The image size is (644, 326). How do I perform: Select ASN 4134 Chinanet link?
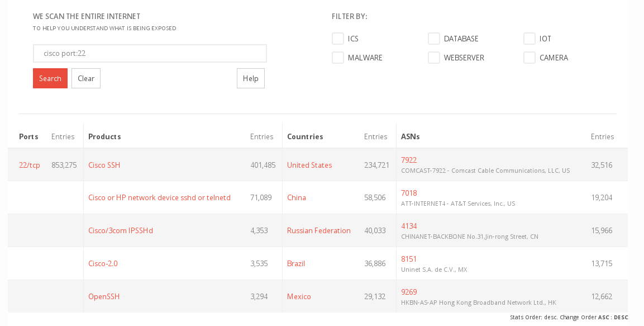409,226
